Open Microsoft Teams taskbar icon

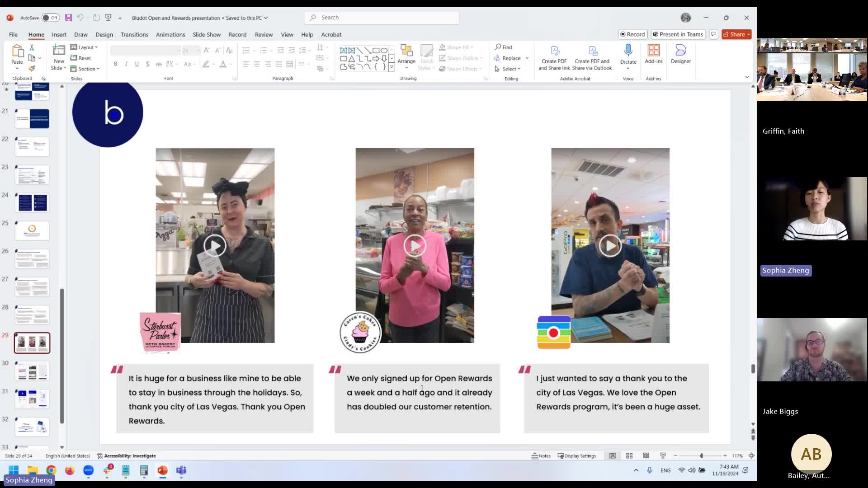pos(181,470)
